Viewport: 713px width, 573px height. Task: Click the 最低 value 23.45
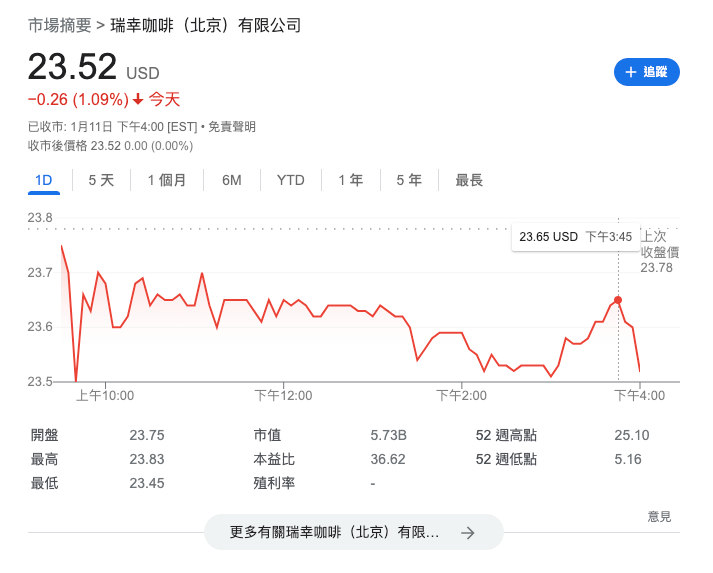coord(147,483)
